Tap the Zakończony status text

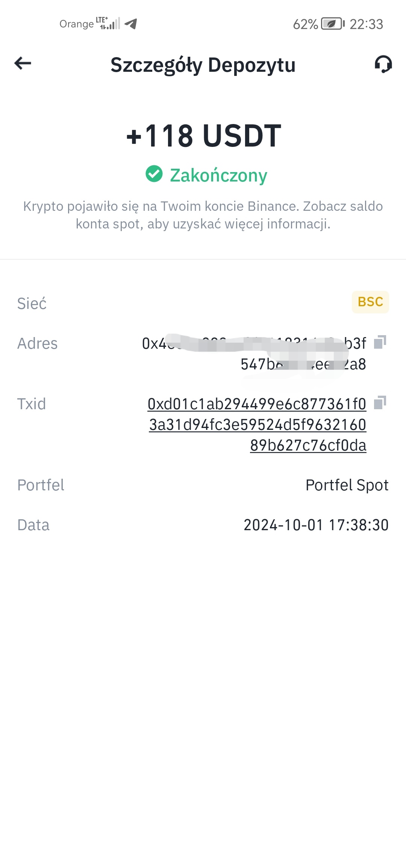click(218, 175)
